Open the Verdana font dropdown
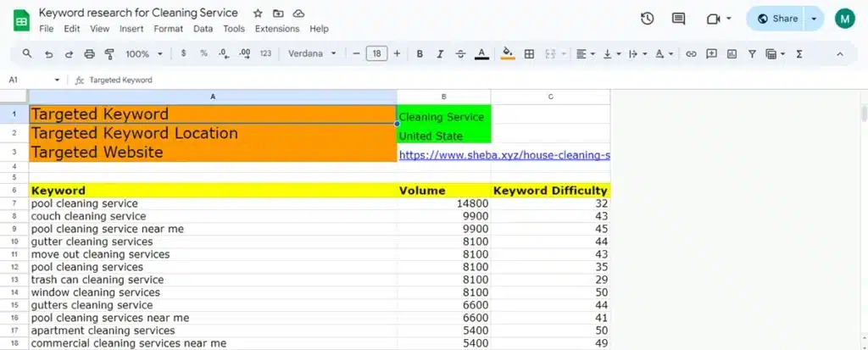Image resolution: width=868 pixels, height=350 pixels. [312, 53]
